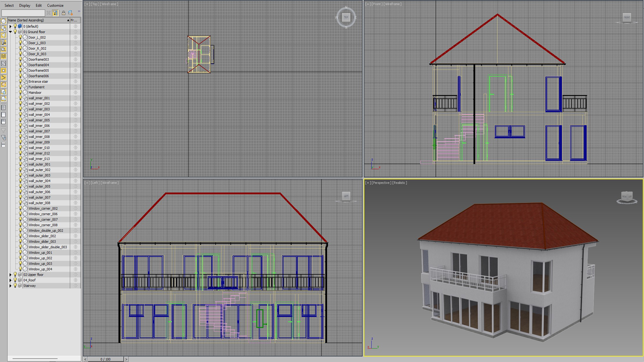This screenshot has height=362, width=644.
Task: Toggle Display Lights filter icon
Action: click(x=3, y=35)
